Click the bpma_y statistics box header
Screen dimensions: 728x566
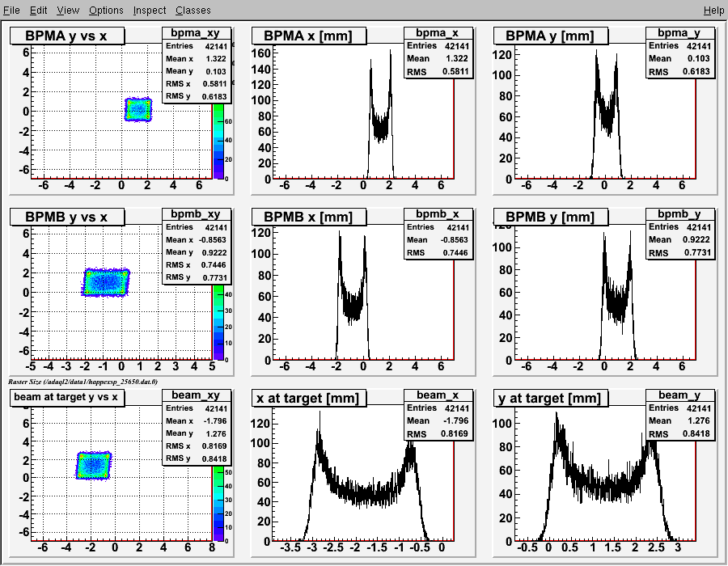[x=679, y=33]
